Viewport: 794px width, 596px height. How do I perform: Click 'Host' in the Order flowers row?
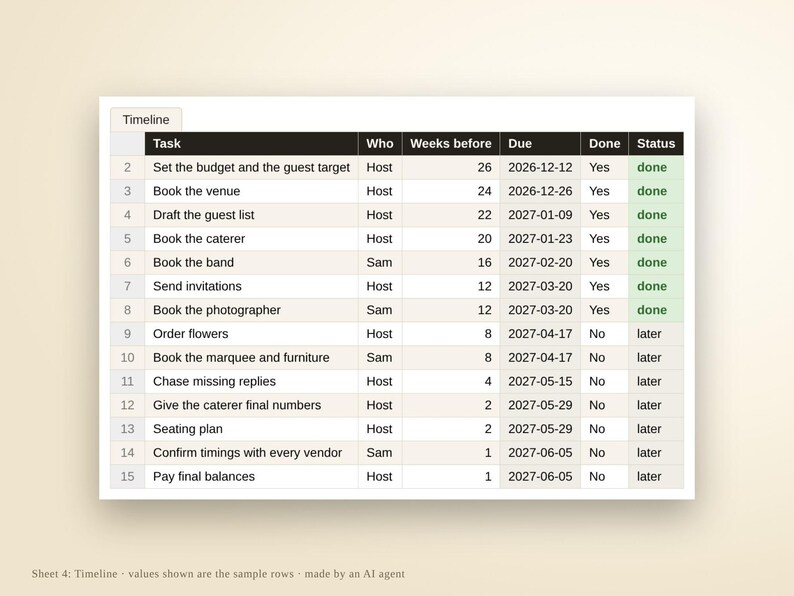click(x=380, y=334)
